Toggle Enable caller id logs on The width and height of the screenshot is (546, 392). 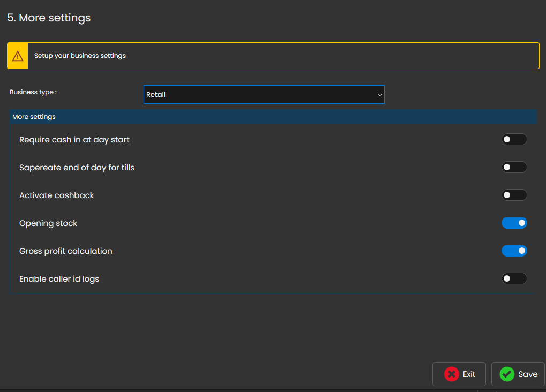pos(514,279)
